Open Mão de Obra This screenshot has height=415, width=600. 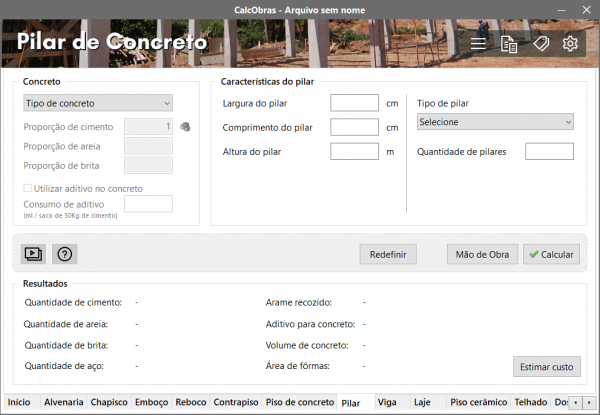point(482,254)
